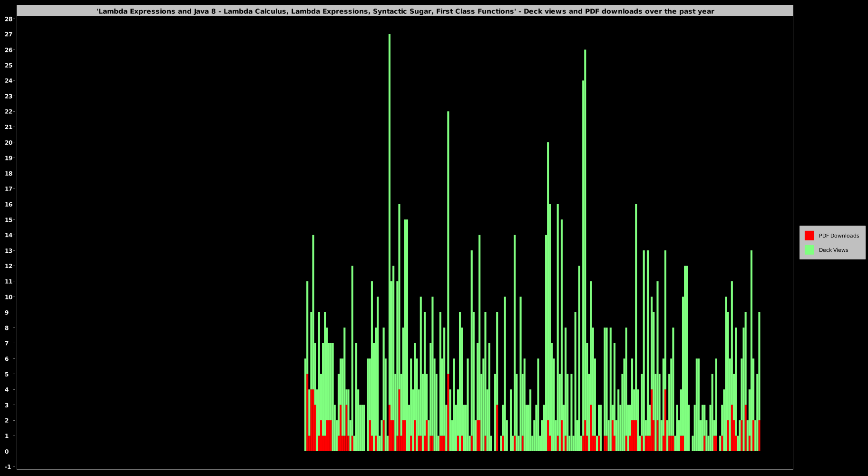This screenshot has height=476, width=868.
Task: Click y-axis label -1
Action: pyautogui.click(x=8, y=467)
